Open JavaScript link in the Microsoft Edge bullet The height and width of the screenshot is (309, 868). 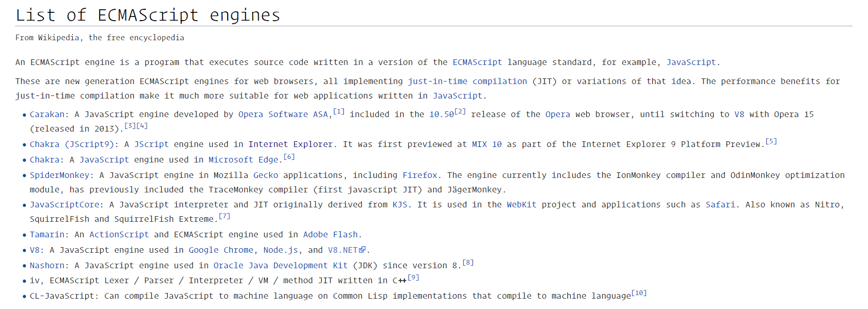click(104, 160)
